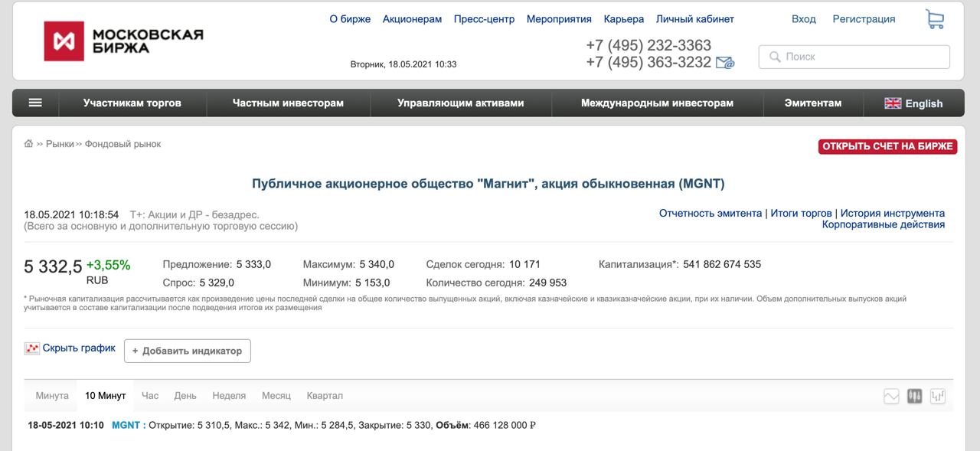Click the magnifier icon in the search box
Image resolution: width=980 pixels, height=451 pixels.
click(x=775, y=57)
